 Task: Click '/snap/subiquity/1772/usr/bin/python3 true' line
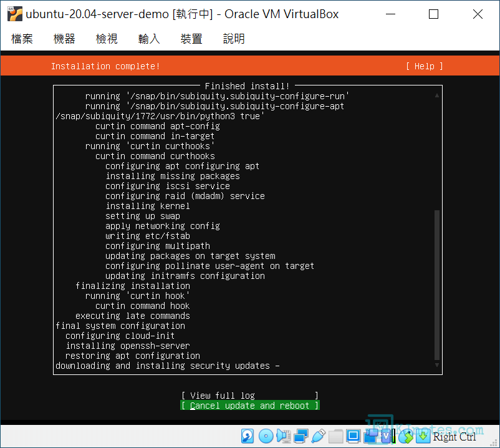point(160,116)
